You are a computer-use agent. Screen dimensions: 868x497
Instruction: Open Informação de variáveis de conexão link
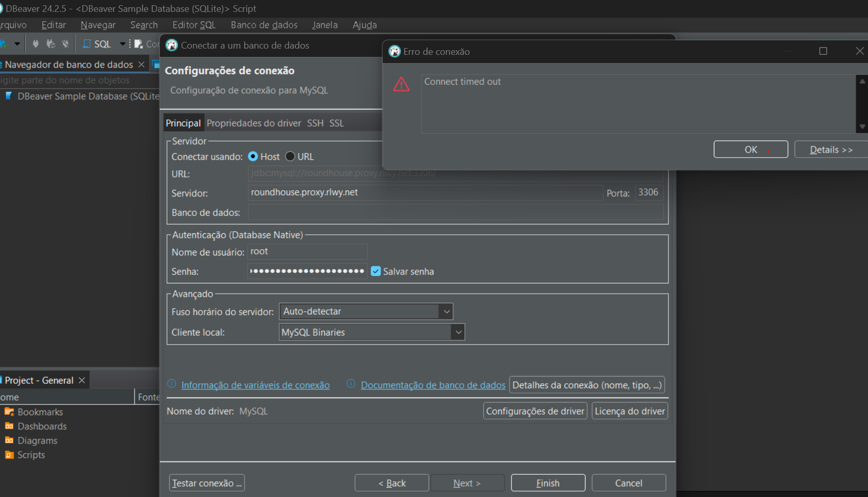click(x=256, y=385)
